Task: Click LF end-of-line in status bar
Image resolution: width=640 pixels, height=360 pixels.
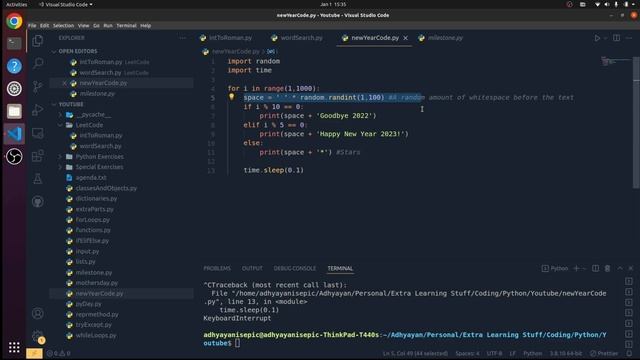Action: pos(513,353)
